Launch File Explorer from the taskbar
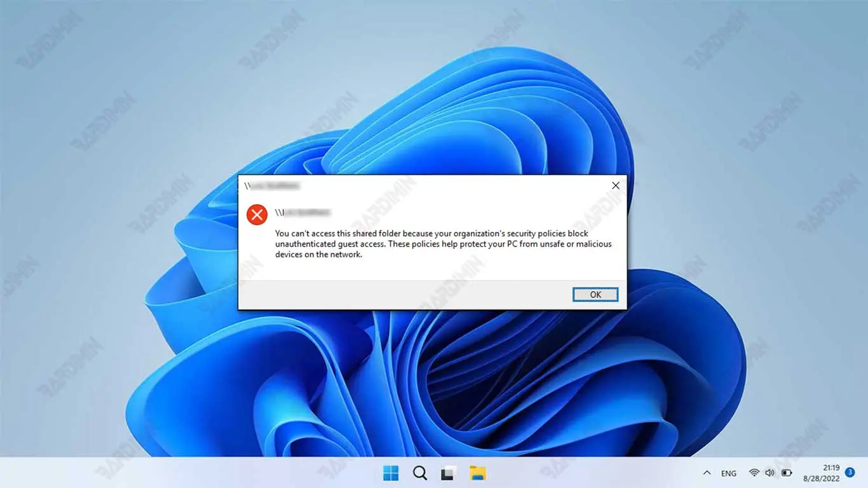 tap(477, 473)
